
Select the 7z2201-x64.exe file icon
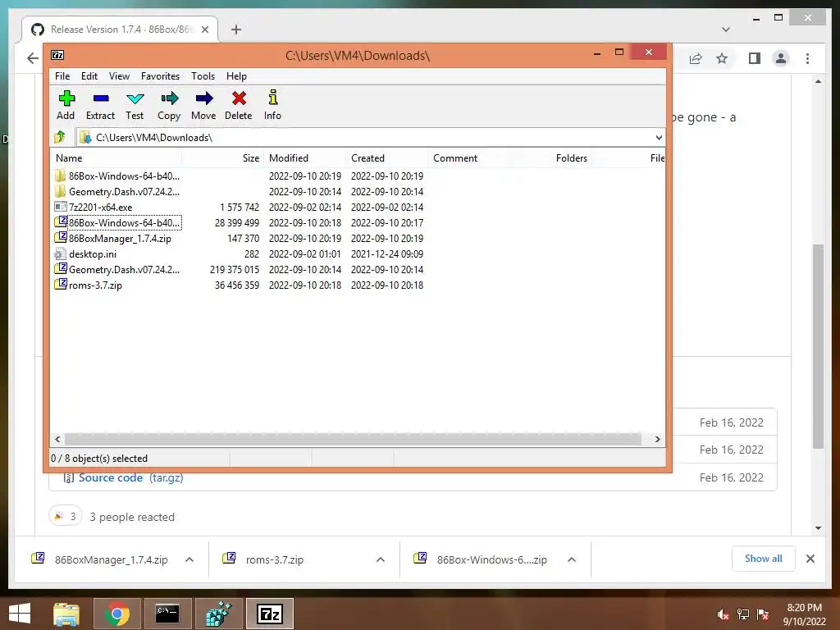click(x=61, y=207)
